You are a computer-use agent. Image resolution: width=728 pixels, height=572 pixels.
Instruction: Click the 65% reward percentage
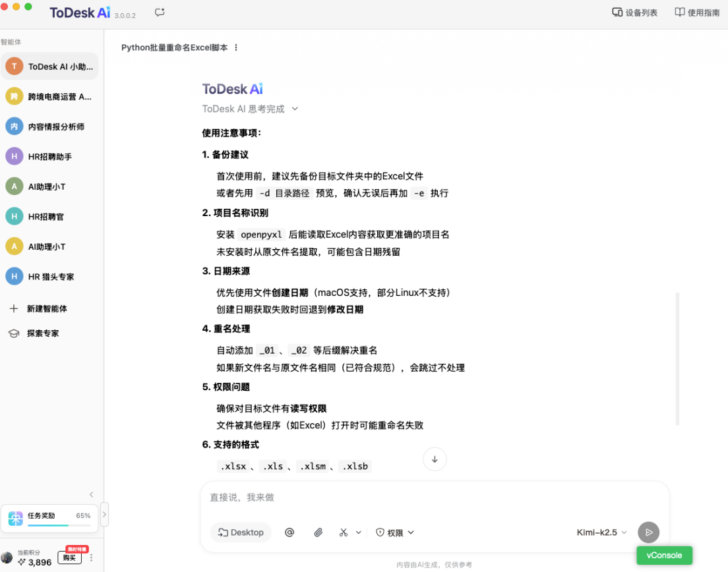coord(83,515)
